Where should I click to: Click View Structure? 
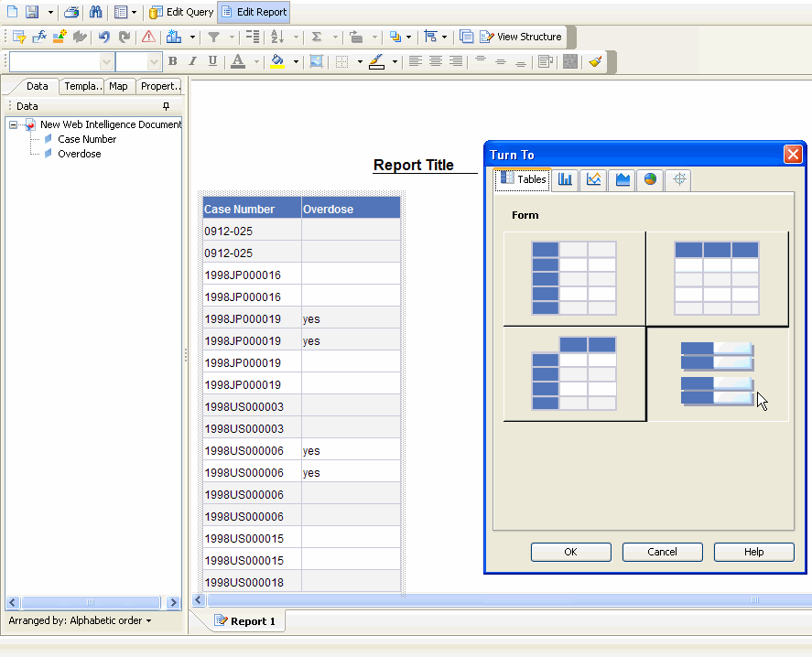pyautogui.click(x=521, y=37)
